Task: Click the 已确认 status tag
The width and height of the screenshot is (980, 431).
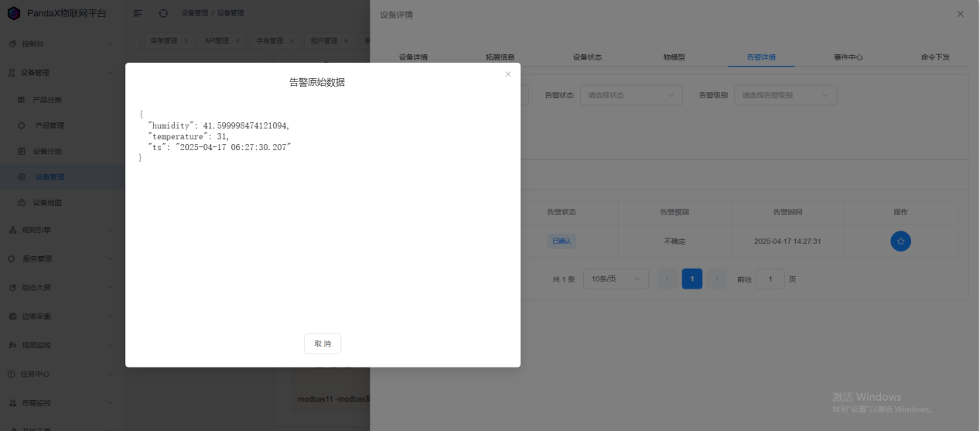Action: 562,241
